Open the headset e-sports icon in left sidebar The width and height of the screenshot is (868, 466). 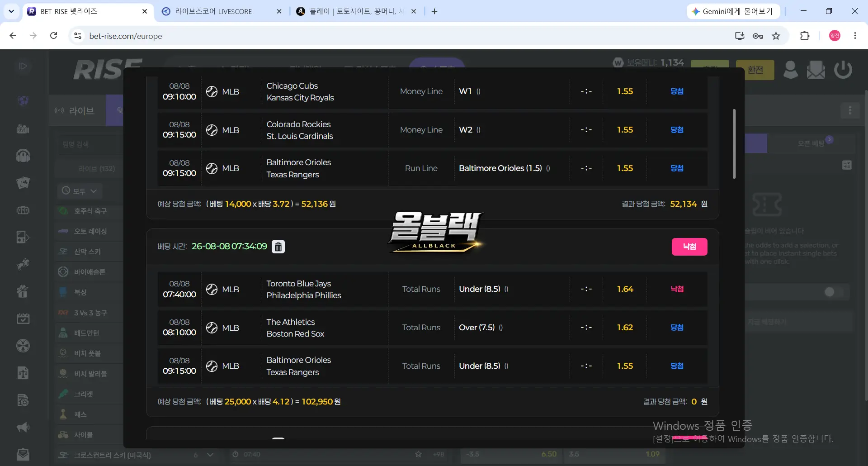[23, 156]
